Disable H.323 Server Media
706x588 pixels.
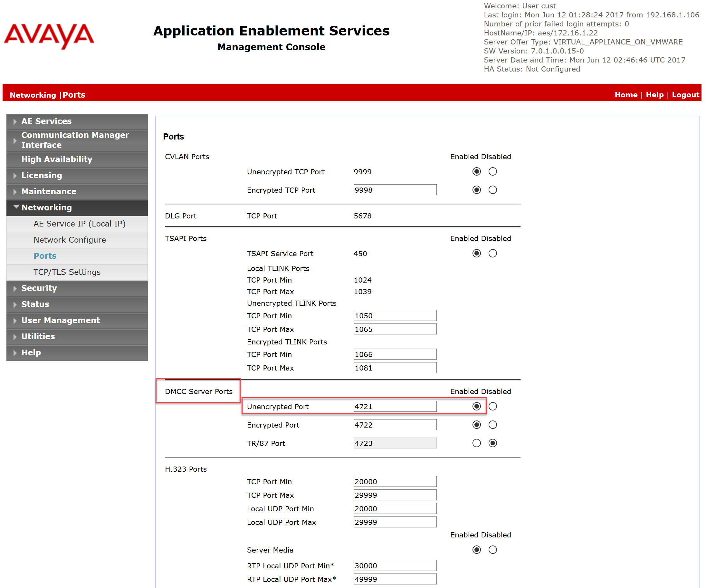click(493, 550)
